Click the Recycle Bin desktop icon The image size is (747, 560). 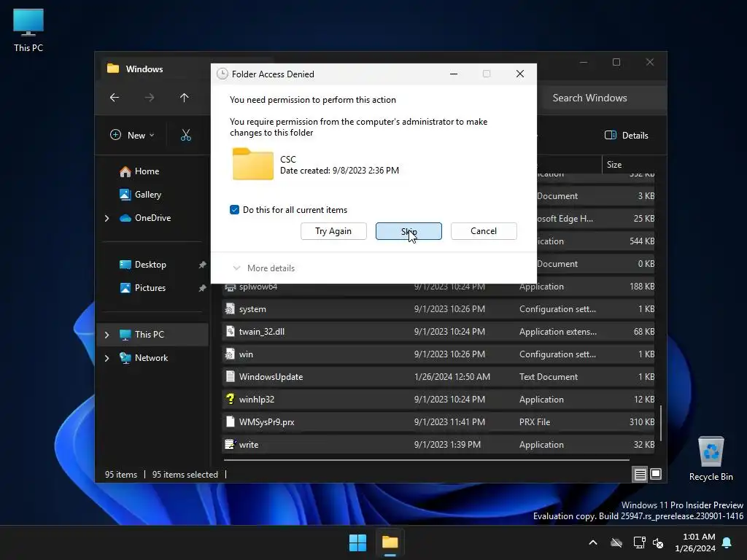(711, 459)
